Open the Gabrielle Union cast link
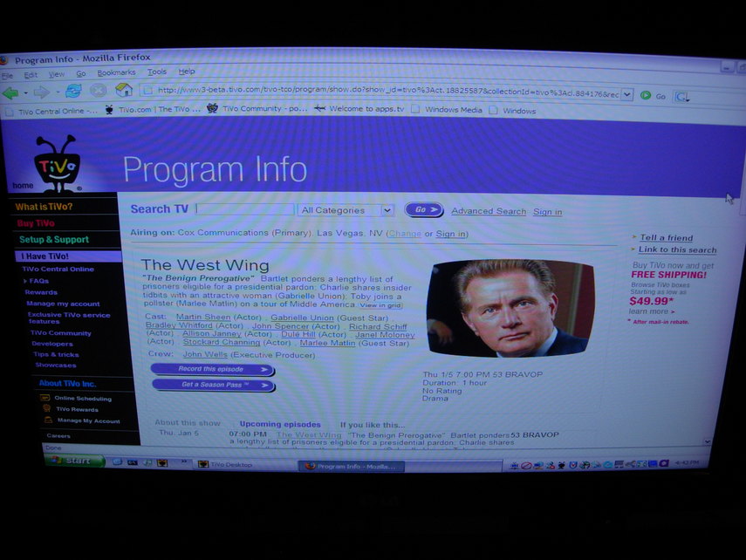Viewport: 746px width, 560px height. pos(302,318)
